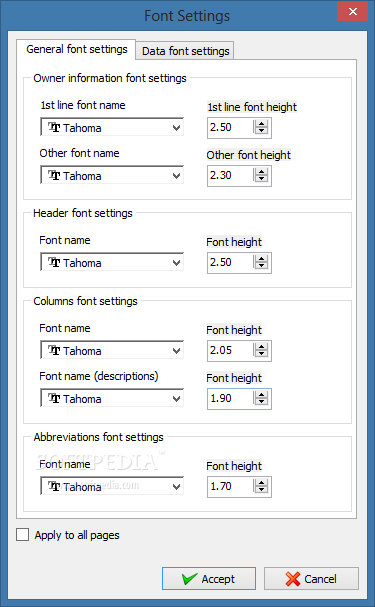
Task: Close the Font Settings dialog
Action: pyautogui.click(x=353, y=12)
